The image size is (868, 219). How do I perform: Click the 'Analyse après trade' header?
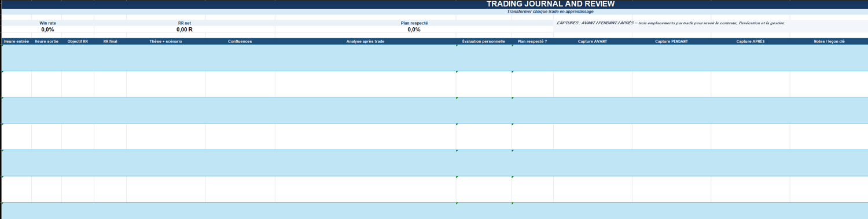pyautogui.click(x=366, y=42)
